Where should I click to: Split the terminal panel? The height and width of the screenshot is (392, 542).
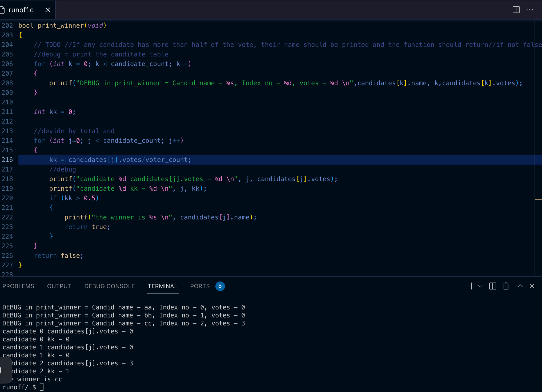492,286
